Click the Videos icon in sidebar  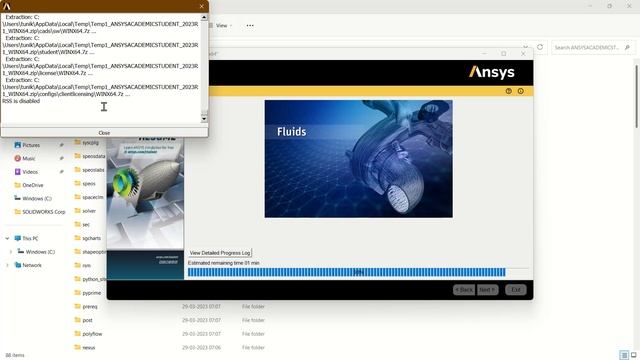point(18,172)
